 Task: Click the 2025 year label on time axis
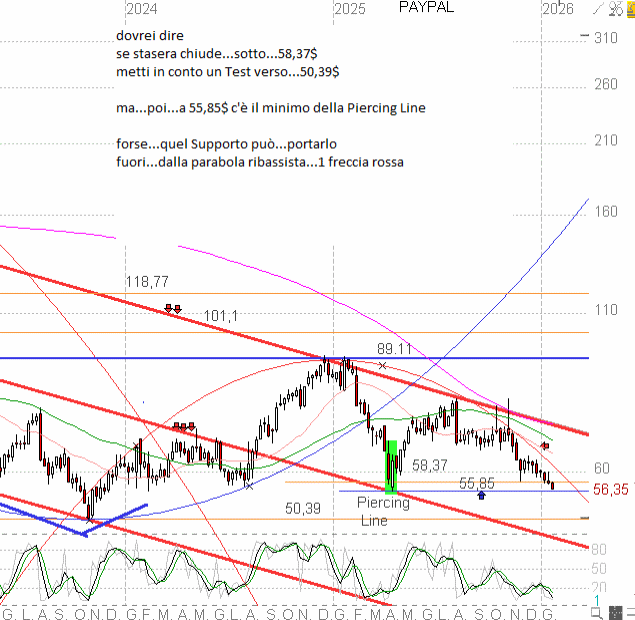(349, 9)
